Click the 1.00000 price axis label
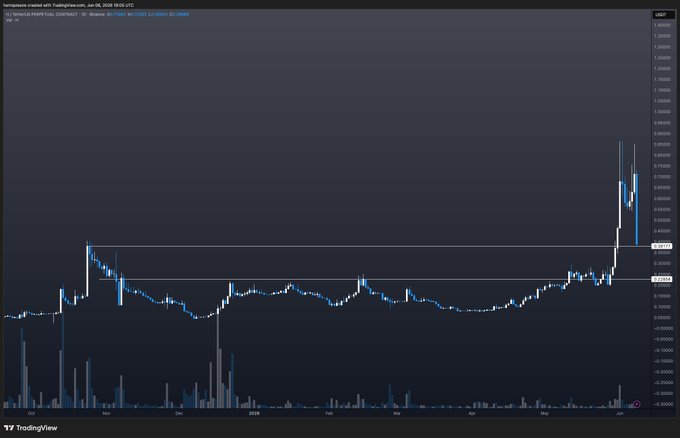680x438 pixels. 663,112
